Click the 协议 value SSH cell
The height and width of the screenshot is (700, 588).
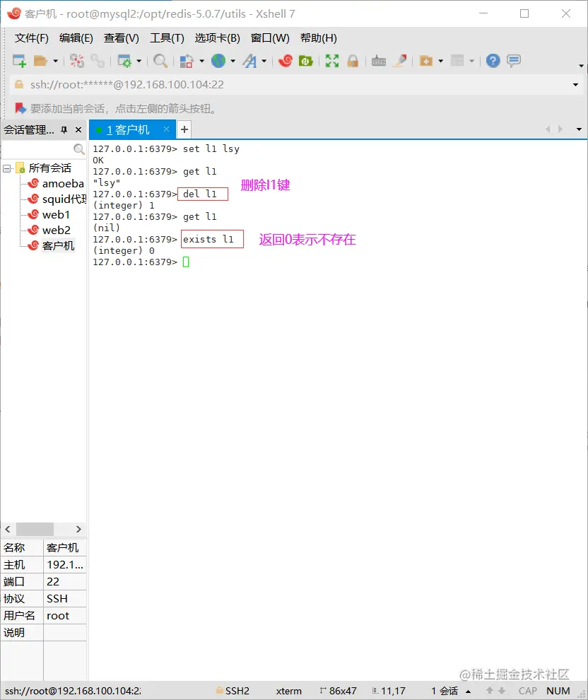tap(65, 599)
